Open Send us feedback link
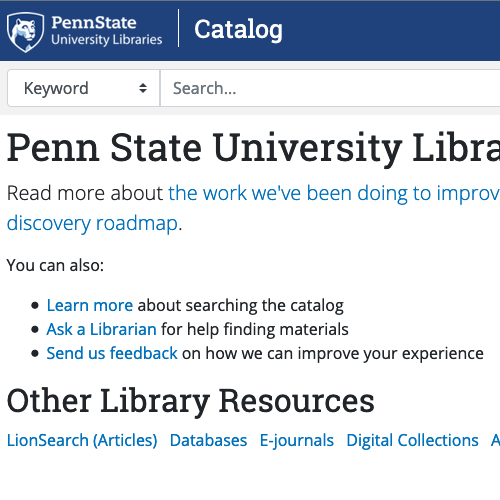This screenshot has height=500, width=500. 112,353
